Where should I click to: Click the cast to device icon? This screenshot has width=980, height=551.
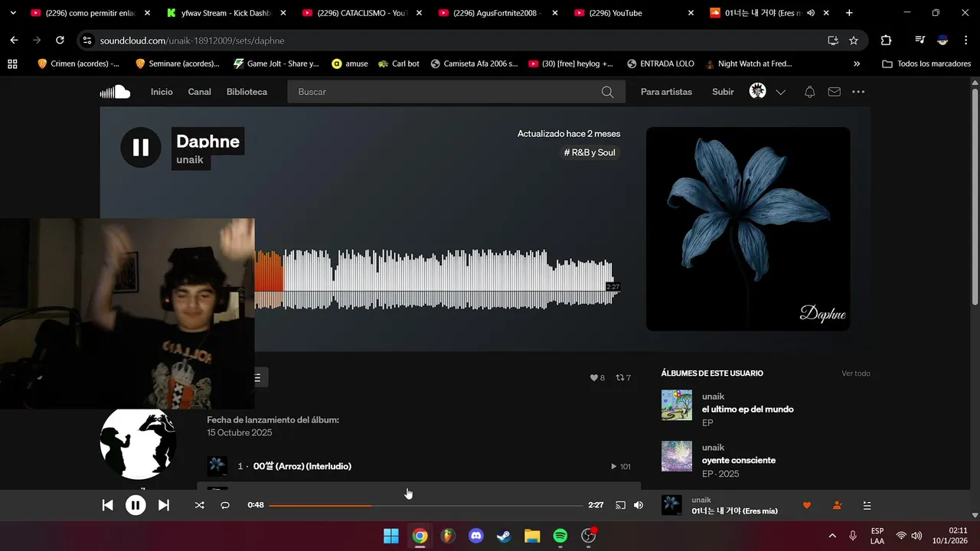[x=620, y=505]
